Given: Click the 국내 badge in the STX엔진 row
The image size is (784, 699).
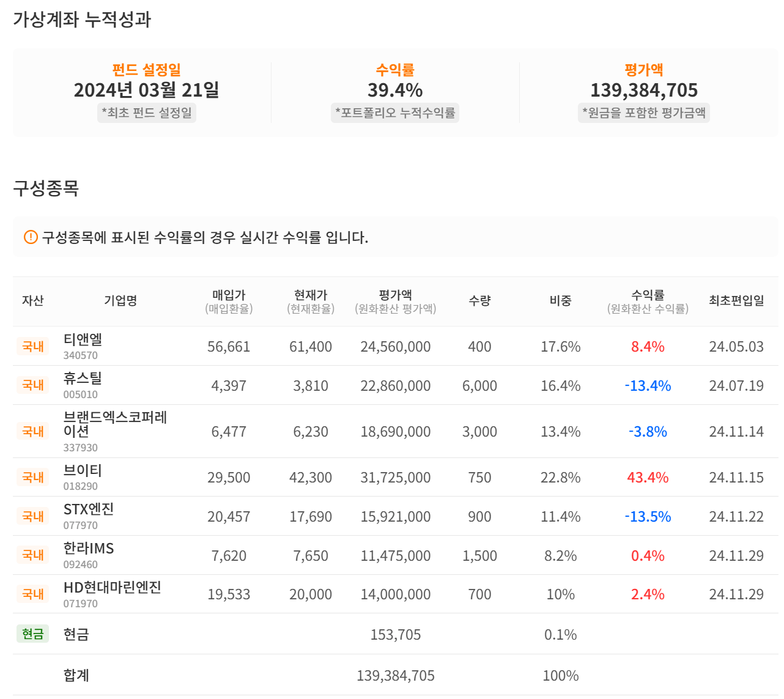Looking at the screenshot, I should pyautogui.click(x=33, y=517).
